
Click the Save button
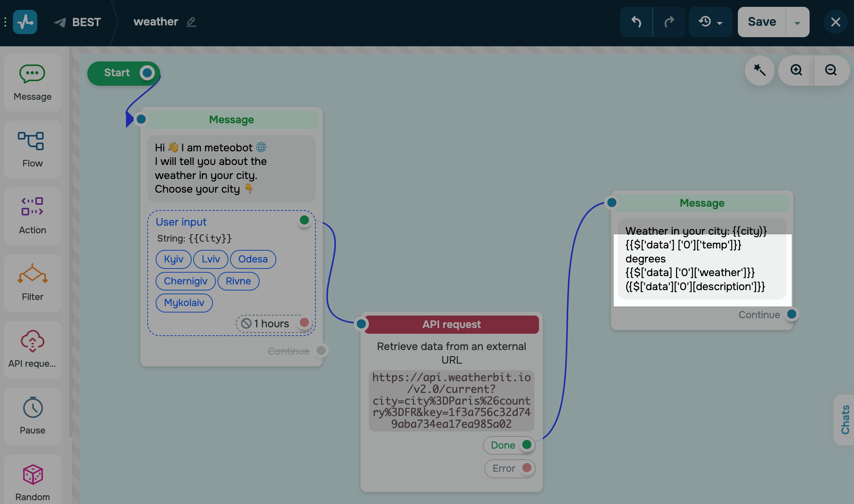pyautogui.click(x=761, y=22)
